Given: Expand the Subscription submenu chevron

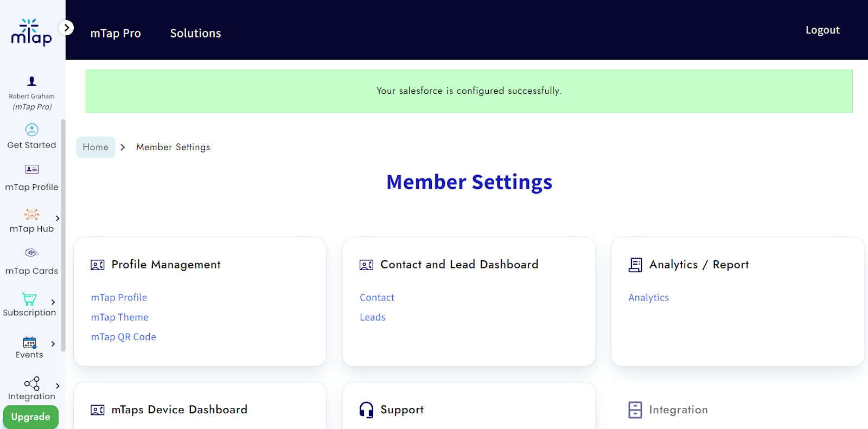Looking at the screenshot, I should 53,302.
